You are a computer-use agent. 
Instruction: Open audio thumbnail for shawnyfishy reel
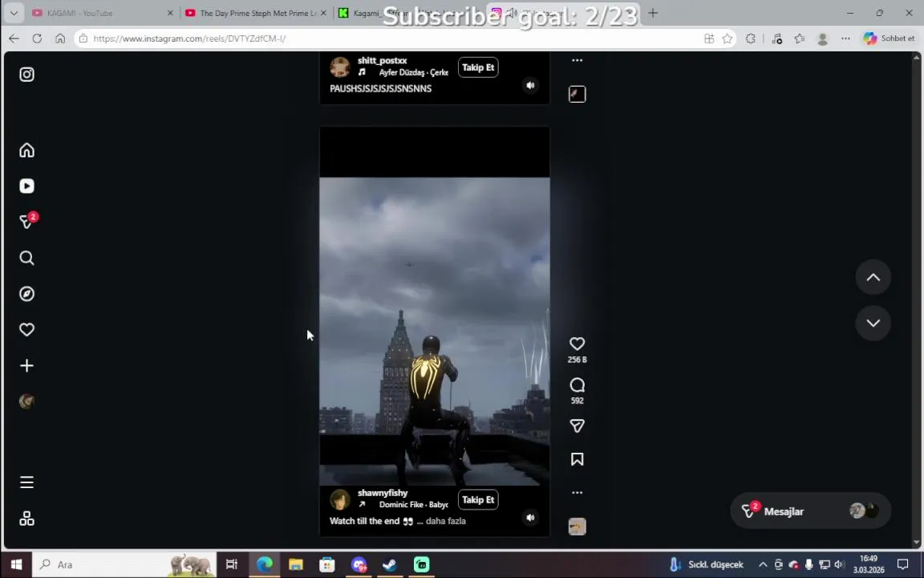click(577, 526)
